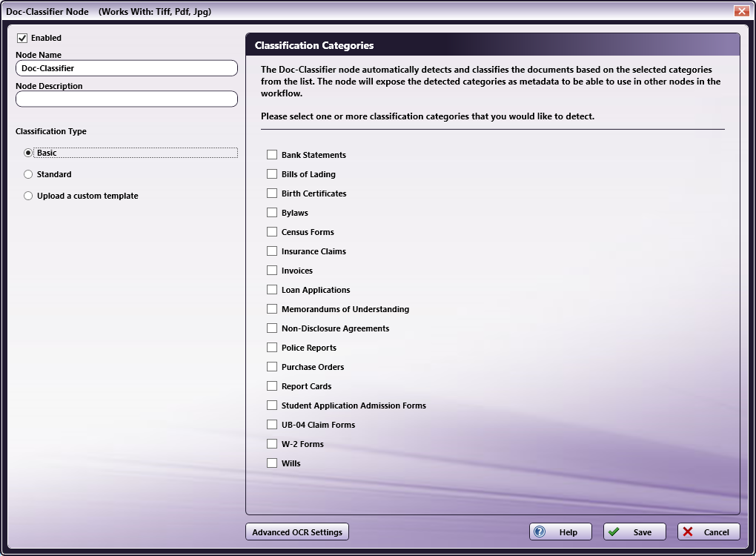Check the Bills of Lading category
Viewport: 756px width, 556px height.
tap(272, 174)
